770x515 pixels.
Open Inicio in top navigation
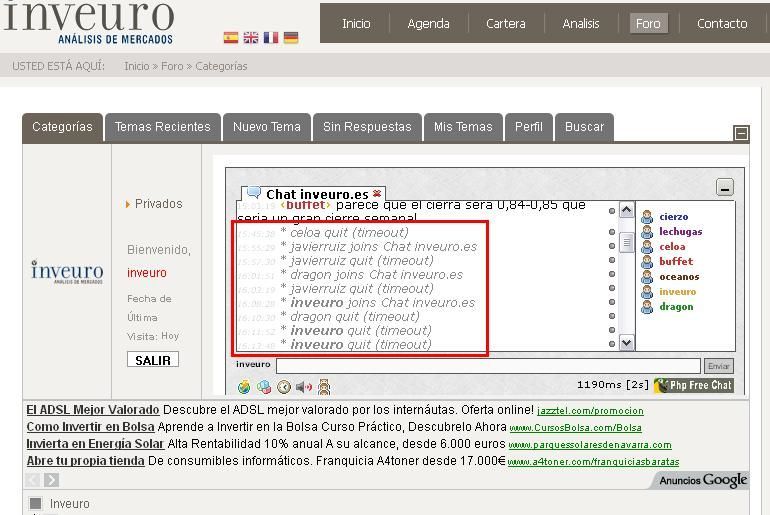click(x=356, y=24)
